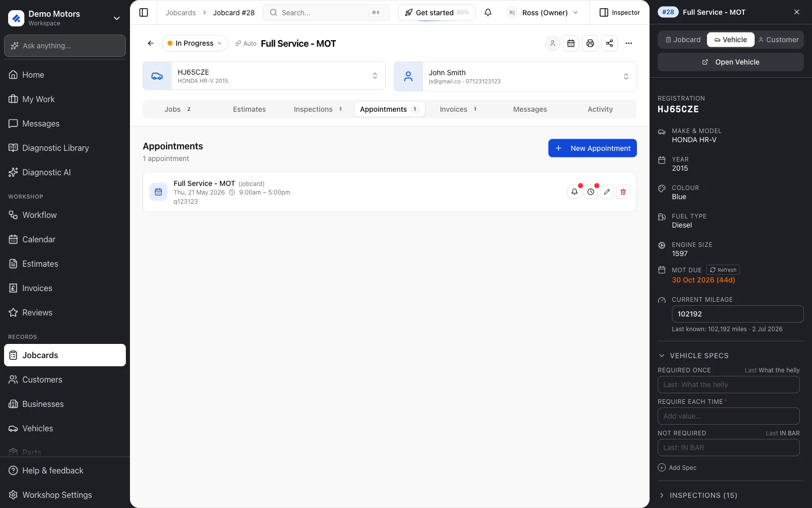Click the Open Vehicle button
812x508 pixels.
point(731,62)
